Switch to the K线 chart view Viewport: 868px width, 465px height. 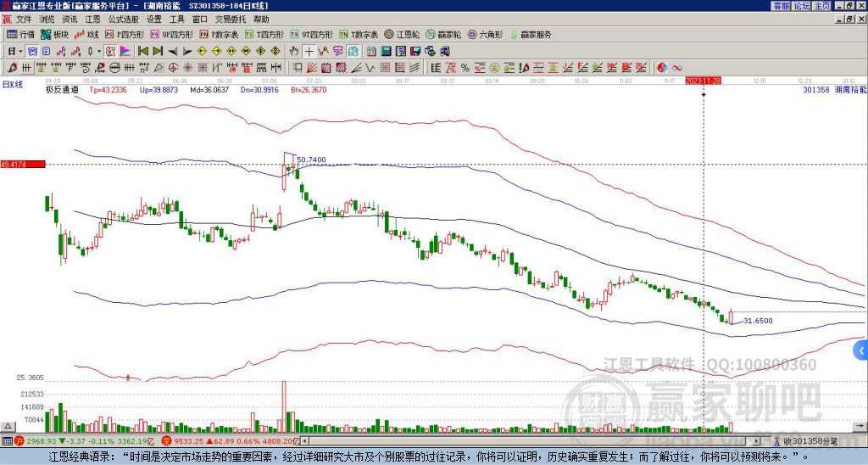[86, 34]
